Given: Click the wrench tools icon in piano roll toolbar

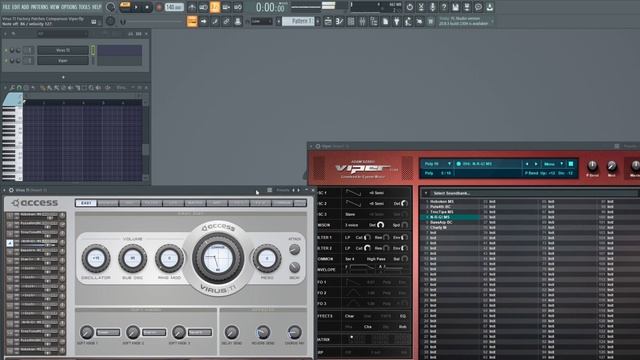Looking at the screenshot, I should pyautogui.click(x=12, y=88).
